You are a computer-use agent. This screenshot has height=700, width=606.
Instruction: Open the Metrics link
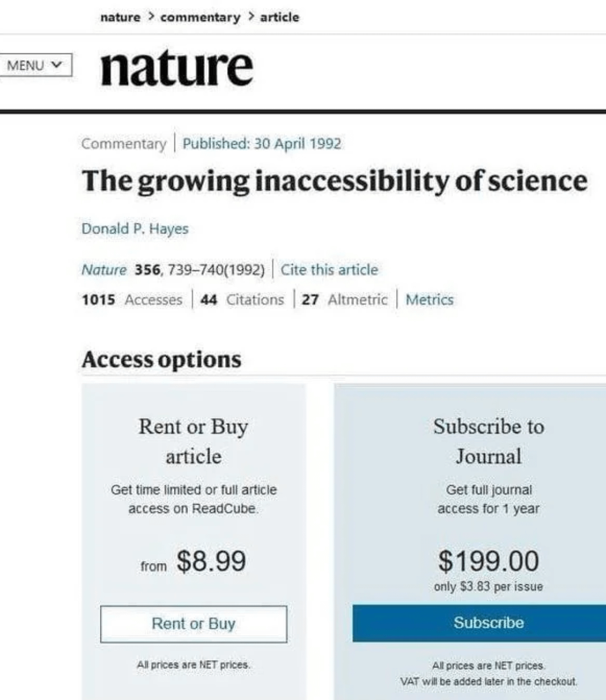(x=429, y=300)
